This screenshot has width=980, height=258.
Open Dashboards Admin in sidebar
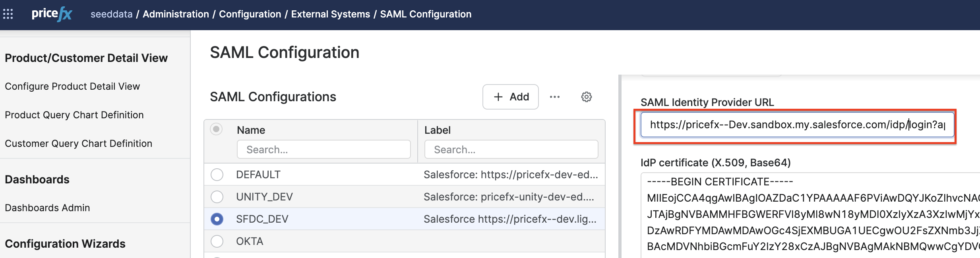[47, 208]
